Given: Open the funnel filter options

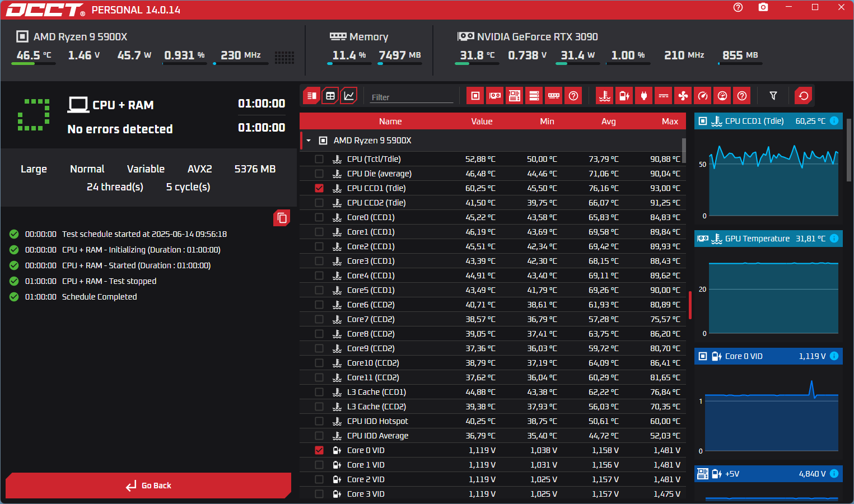Looking at the screenshot, I should click(x=773, y=96).
